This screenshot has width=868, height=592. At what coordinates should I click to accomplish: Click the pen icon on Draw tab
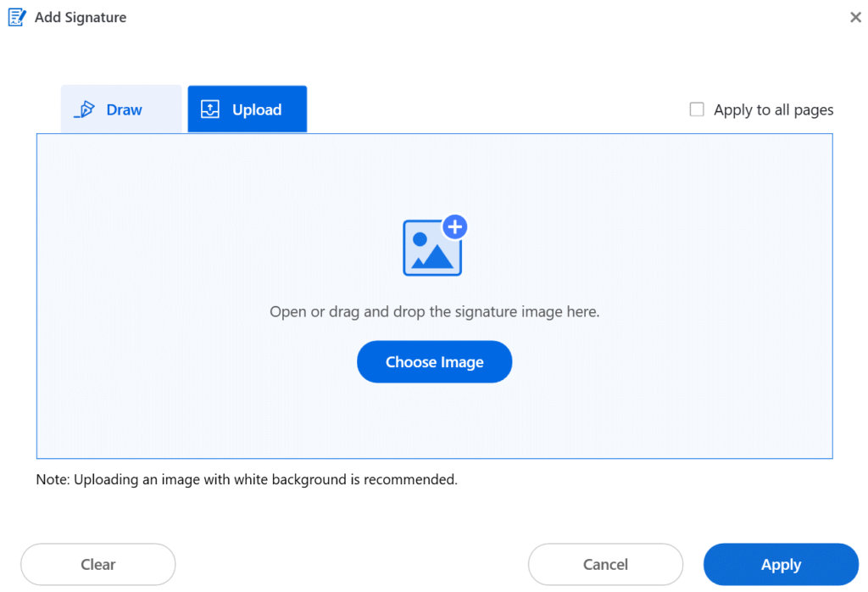tap(85, 110)
